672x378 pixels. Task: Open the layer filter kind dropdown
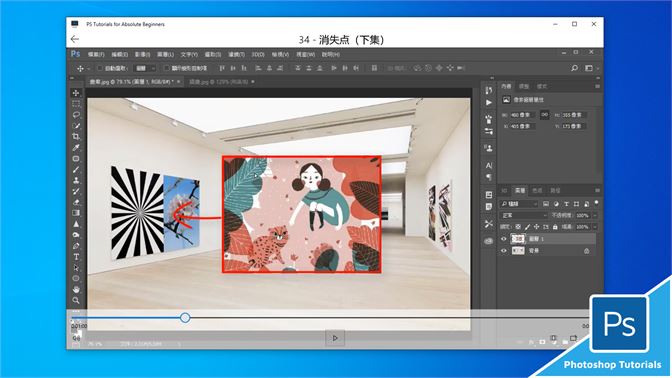click(519, 204)
